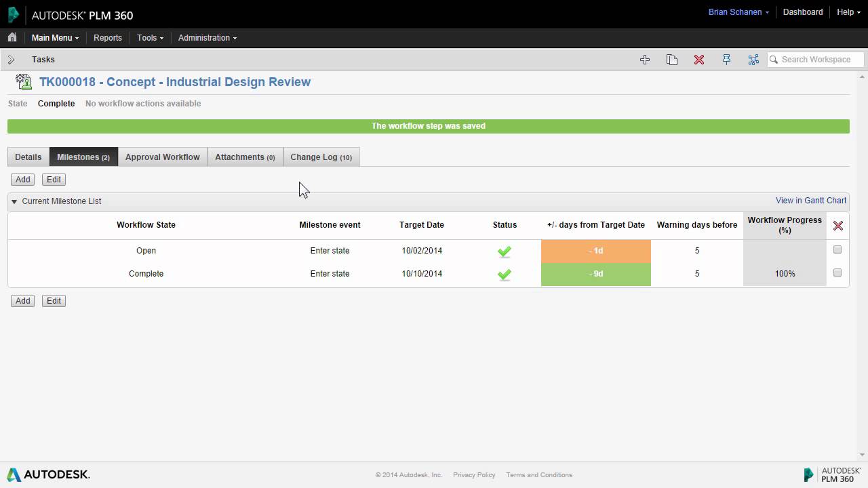Open the relationship network view icon
Viewport: 868px width, 488px height.
click(x=753, y=60)
